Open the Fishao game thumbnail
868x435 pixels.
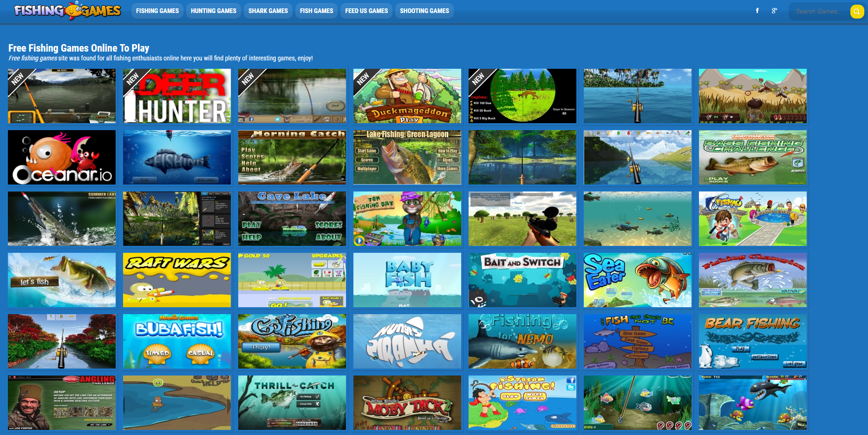click(753, 219)
